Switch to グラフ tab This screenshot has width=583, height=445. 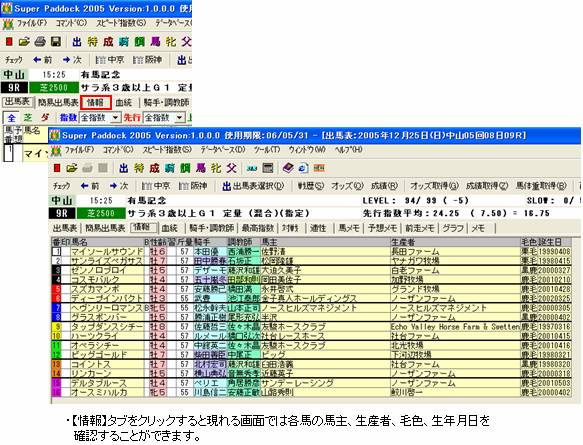(452, 228)
